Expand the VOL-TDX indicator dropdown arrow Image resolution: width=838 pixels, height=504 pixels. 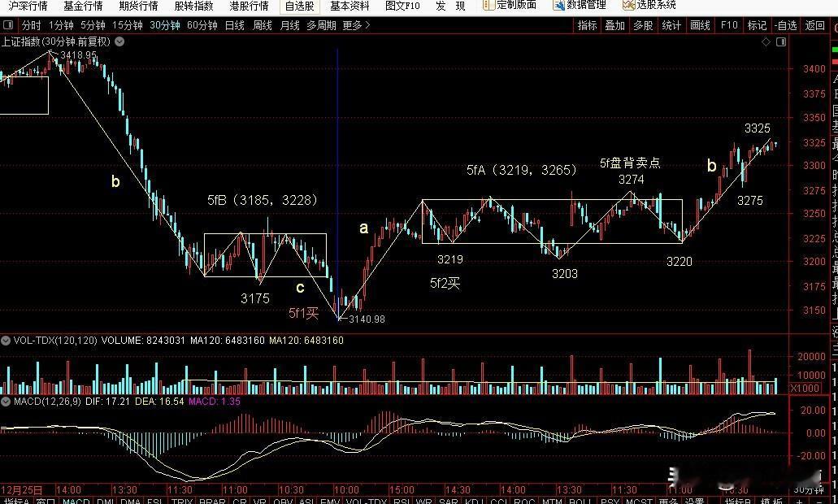click(6, 341)
